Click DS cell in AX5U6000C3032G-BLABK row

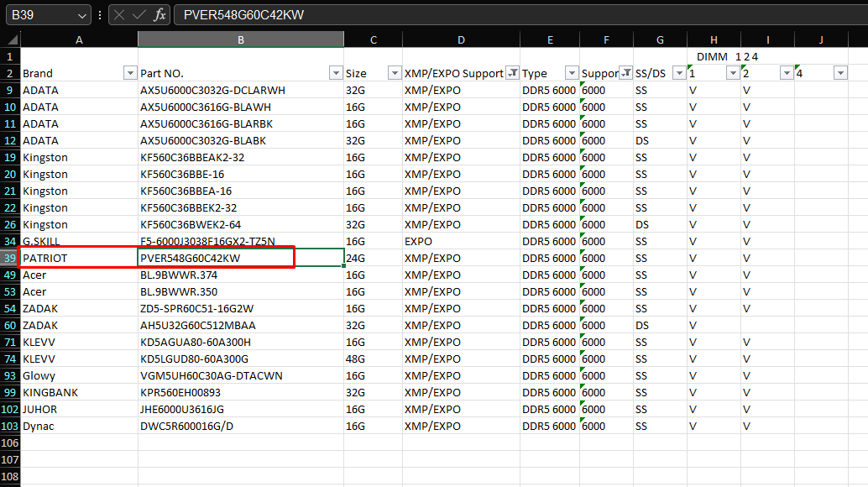pyautogui.click(x=660, y=140)
